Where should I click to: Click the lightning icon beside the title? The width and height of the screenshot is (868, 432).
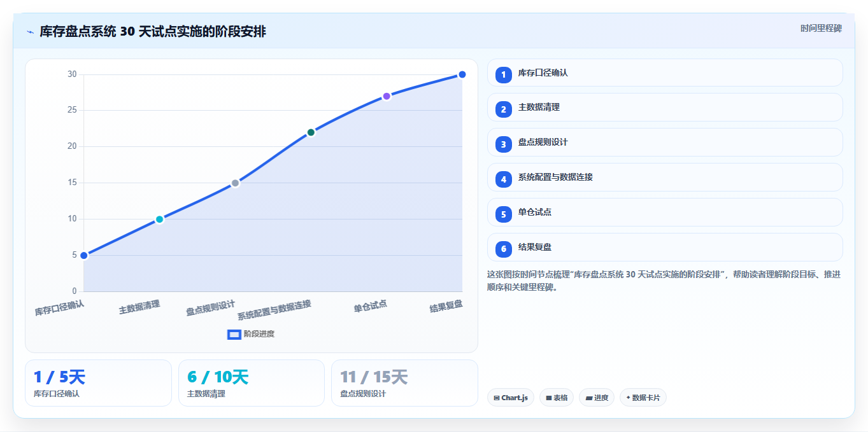click(x=30, y=32)
